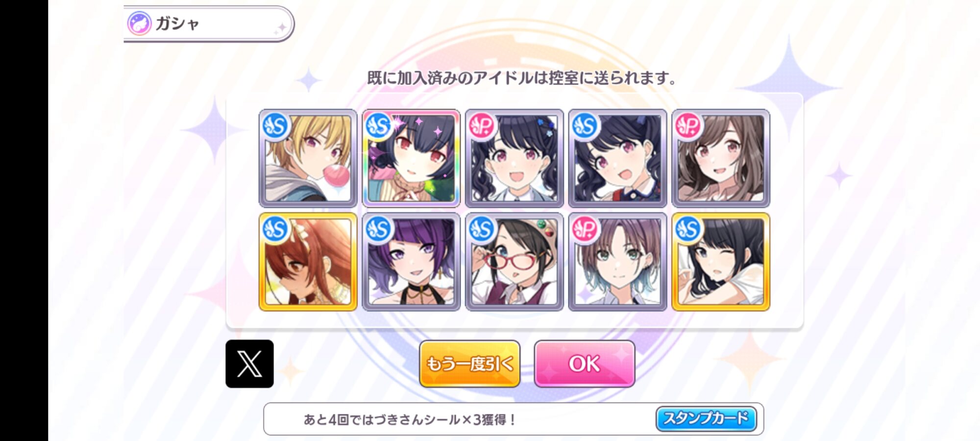The width and height of the screenshot is (980, 441).
Task: Select the blonde bubblegum idol card
Action: 308,158
